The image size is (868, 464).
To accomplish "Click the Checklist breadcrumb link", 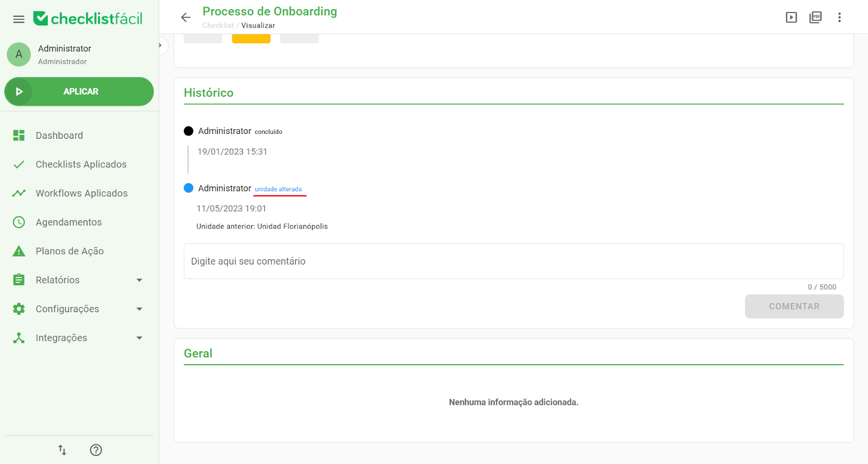I will (x=218, y=25).
